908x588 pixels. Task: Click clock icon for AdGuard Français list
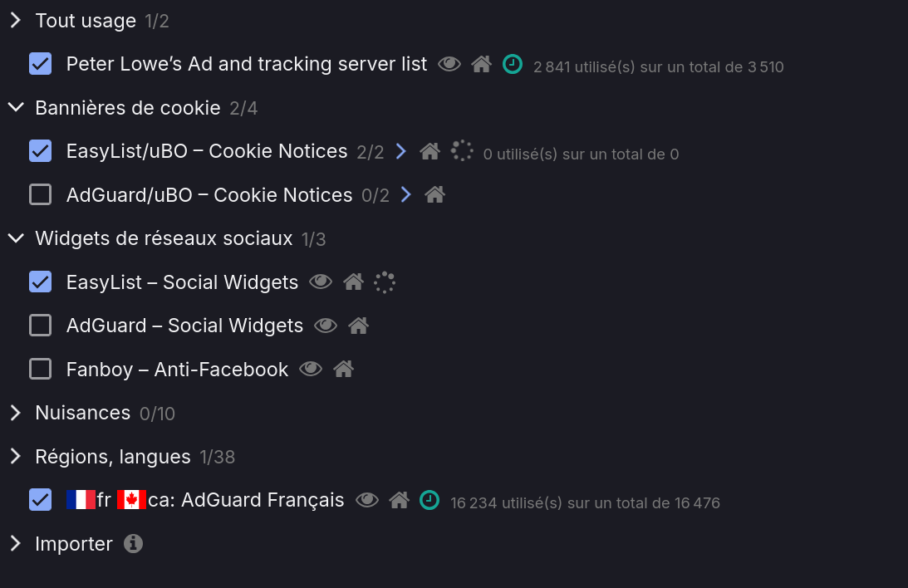tap(429, 500)
